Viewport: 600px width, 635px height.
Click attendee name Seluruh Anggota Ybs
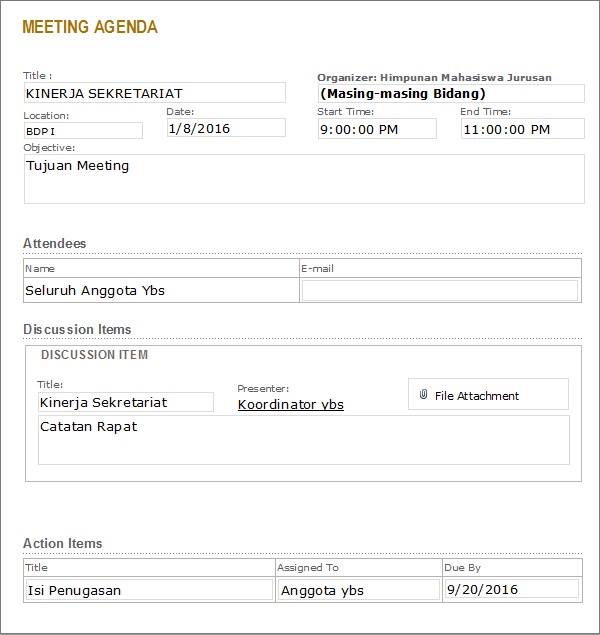[161, 290]
